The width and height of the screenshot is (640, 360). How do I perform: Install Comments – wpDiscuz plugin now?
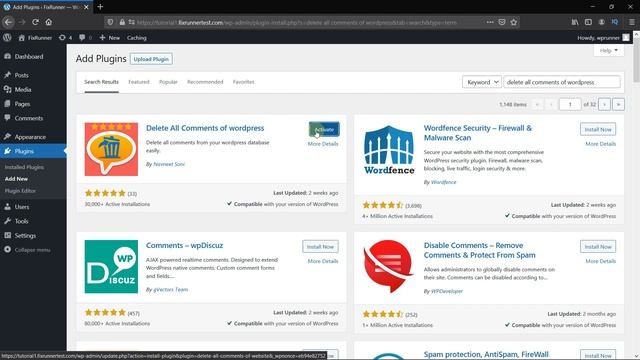pyautogui.click(x=320, y=247)
